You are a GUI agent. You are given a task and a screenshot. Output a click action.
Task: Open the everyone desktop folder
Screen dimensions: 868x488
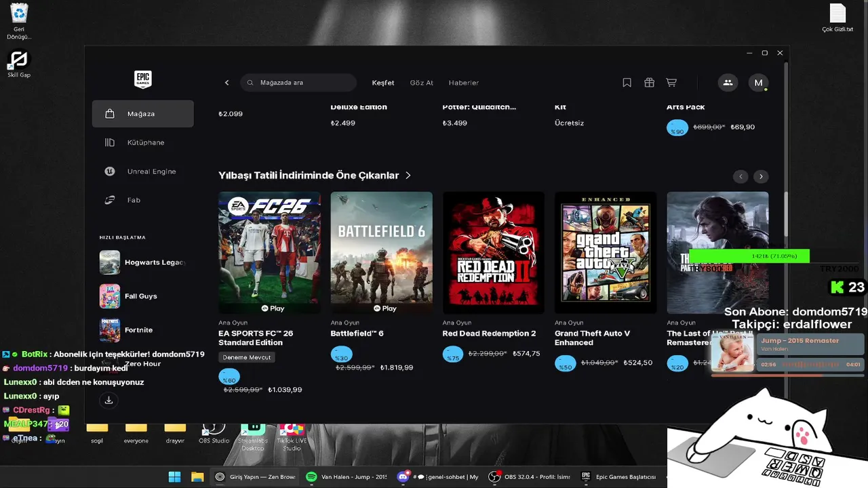(136, 434)
